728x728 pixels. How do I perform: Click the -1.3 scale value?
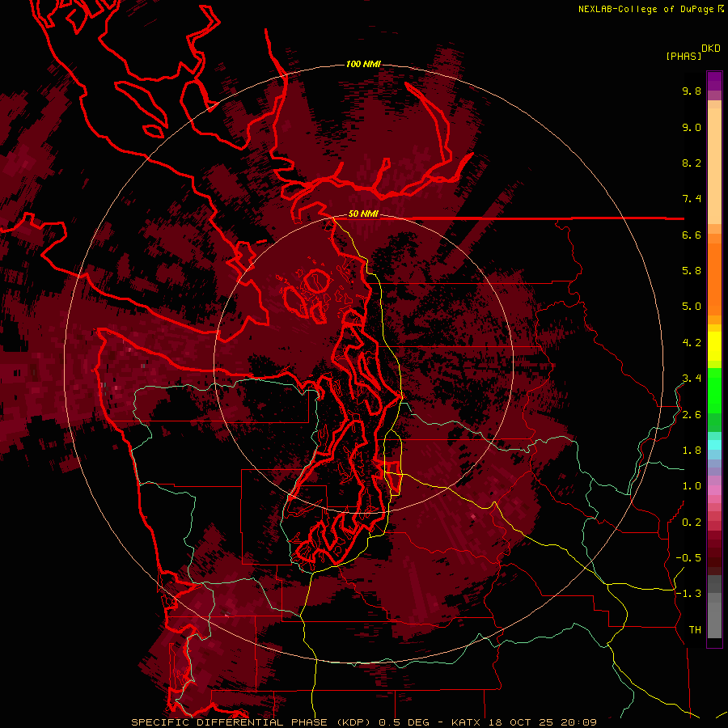688,594
